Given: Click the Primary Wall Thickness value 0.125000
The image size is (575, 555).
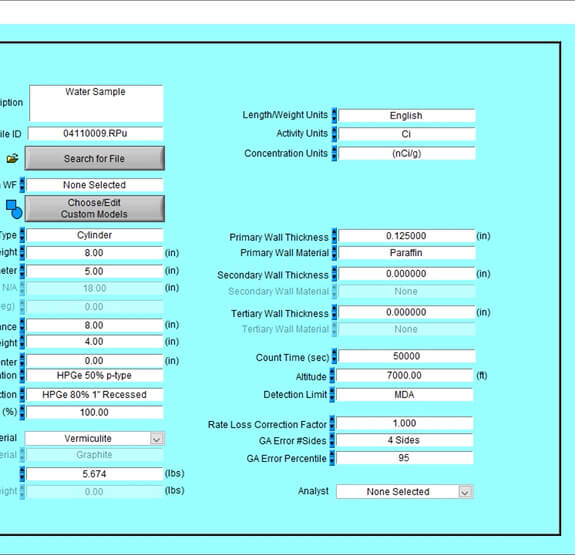Looking at the screenshot, I should coord(407,235).
